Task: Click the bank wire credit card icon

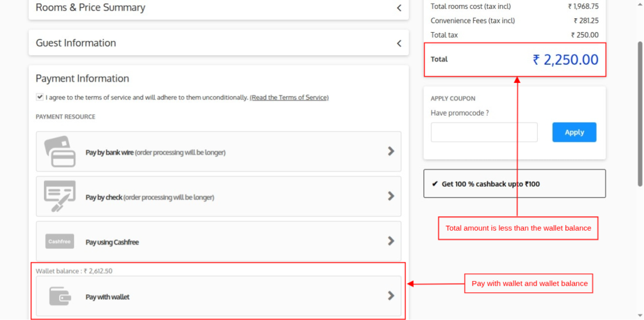Action: (x=60, y=152)
